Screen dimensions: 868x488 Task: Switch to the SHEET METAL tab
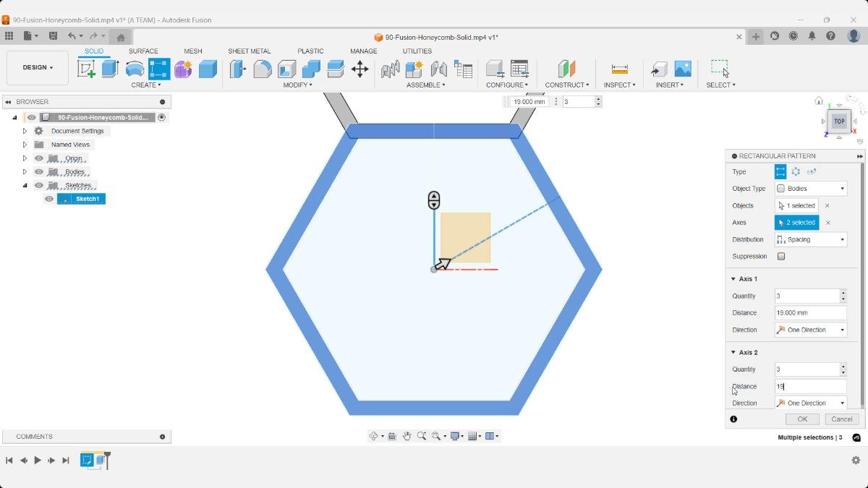249,51
